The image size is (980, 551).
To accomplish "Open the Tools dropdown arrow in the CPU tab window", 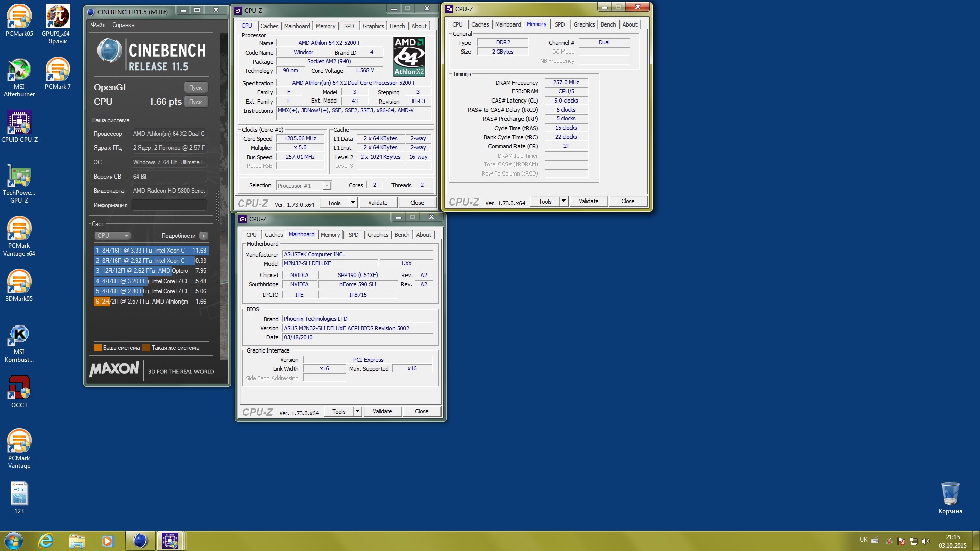I will tap(353, 203).
